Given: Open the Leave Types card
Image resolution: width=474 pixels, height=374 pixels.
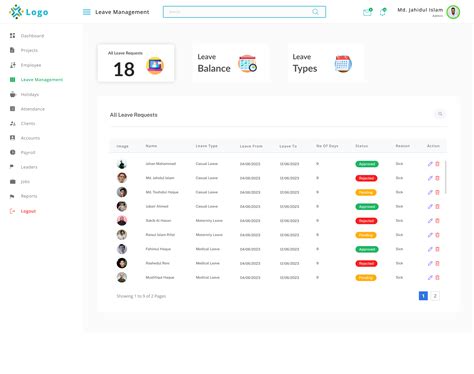Looking at the screenshot, I should pos(326,63).
